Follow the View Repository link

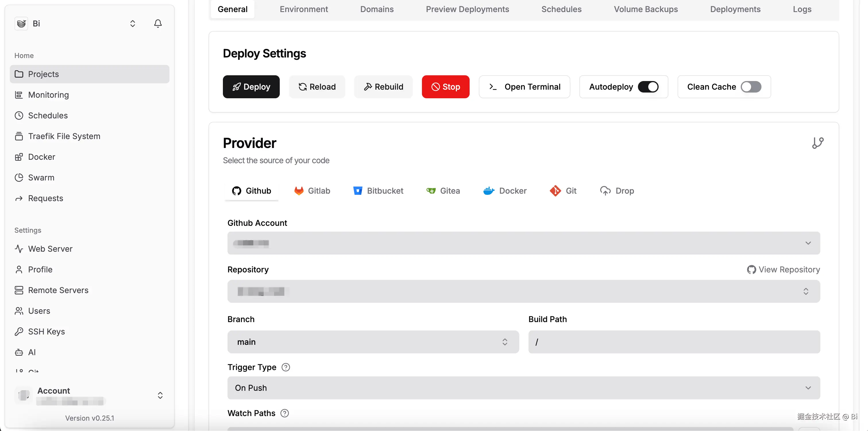click(x=783, y=270)
